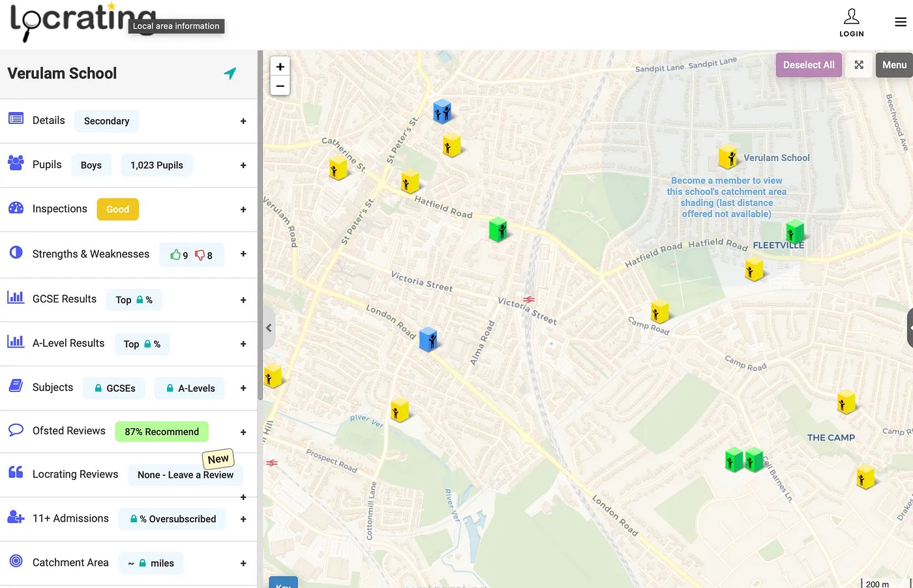Viewport: 913px width, 588px height.
Task: Click the hamburger menu icon in header
Action: coord(900,22)
